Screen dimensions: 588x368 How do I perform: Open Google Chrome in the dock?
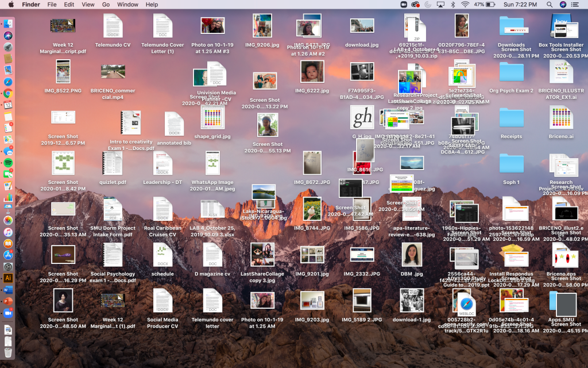pyautogui.click(x=8, y=94)
